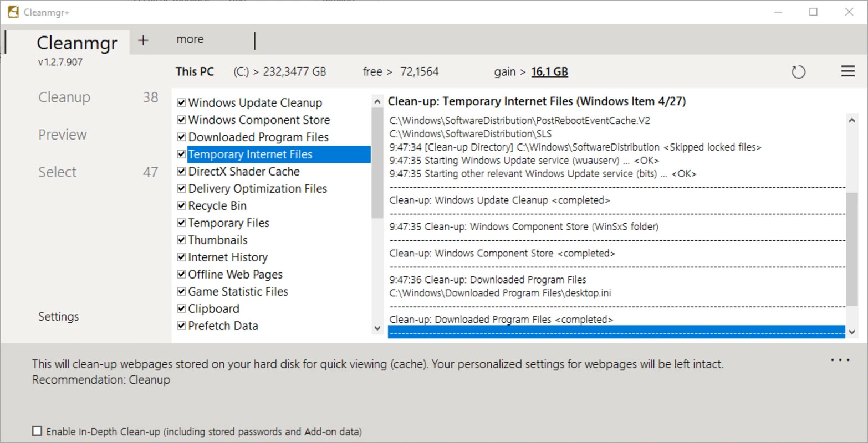Screen dimensions: 868x443
Task: Open the three-dots options at description panel
Action: (x=840, y=360)
